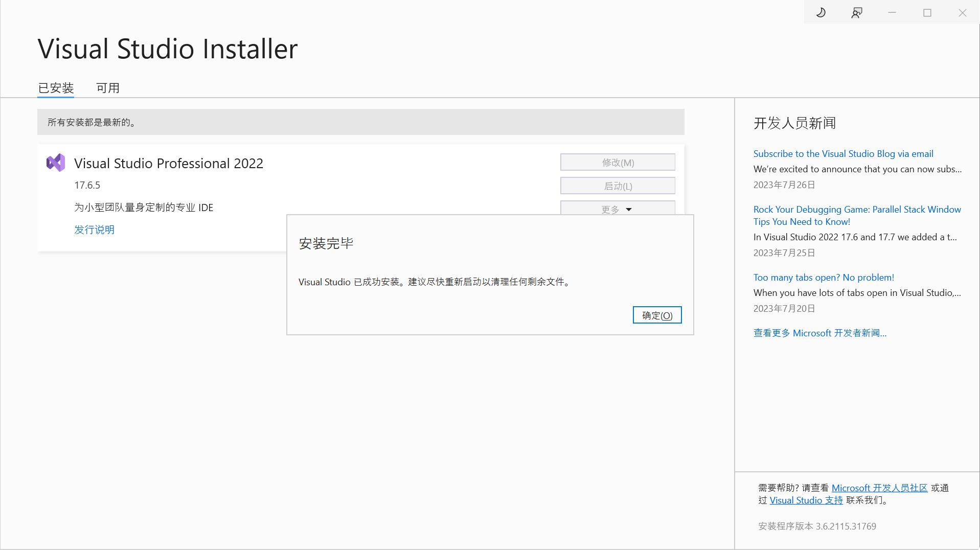Viewport: 980px width, 550px height.
Task: Open Rock Your Debugging Game article link
Action: point(857,216)
